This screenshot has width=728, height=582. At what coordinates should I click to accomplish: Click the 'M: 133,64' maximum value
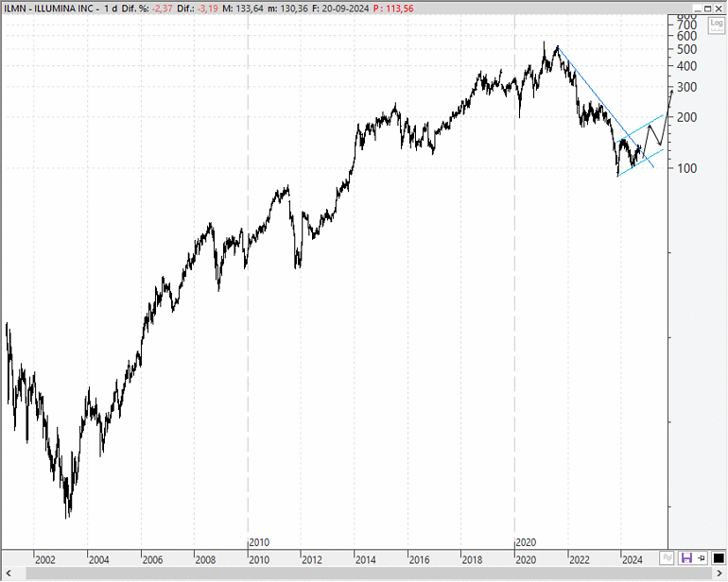pyautogui.click(x=243, y=9)
